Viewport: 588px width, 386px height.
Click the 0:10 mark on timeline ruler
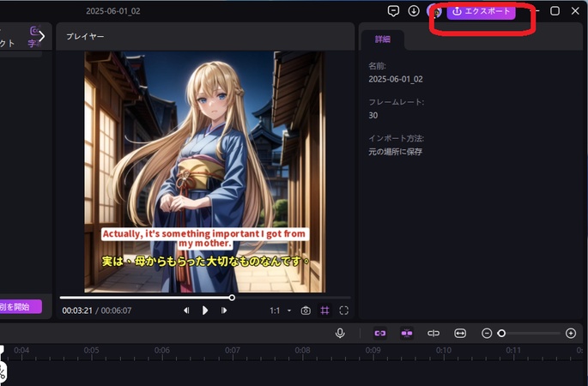444,350
